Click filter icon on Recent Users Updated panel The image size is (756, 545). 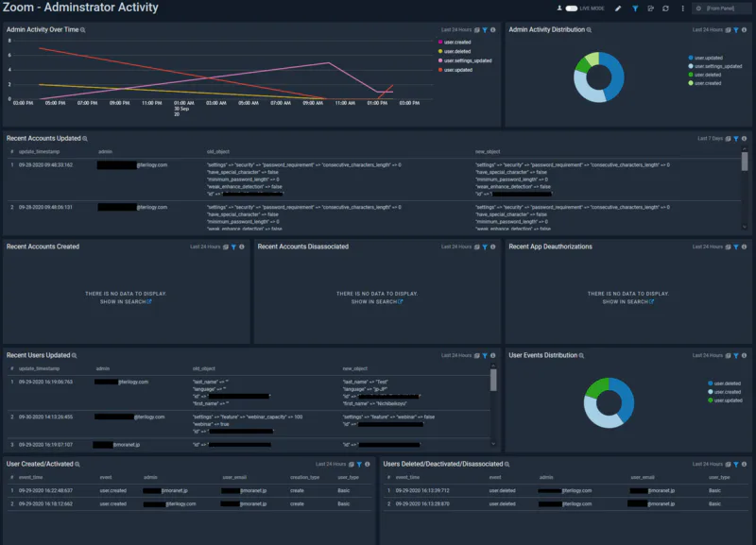[485, 356]
